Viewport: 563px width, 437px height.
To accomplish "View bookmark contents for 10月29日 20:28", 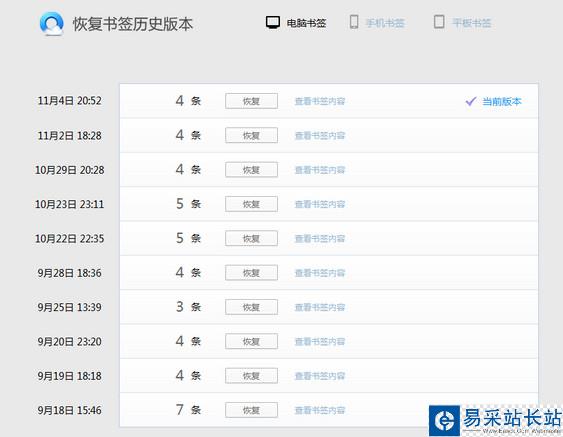I will pos(320,170).
